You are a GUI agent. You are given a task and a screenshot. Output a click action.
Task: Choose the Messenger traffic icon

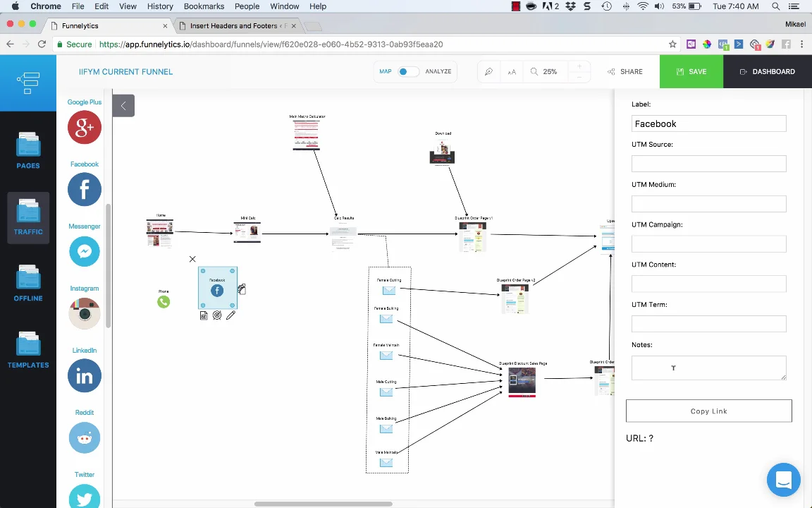point(85,251)
